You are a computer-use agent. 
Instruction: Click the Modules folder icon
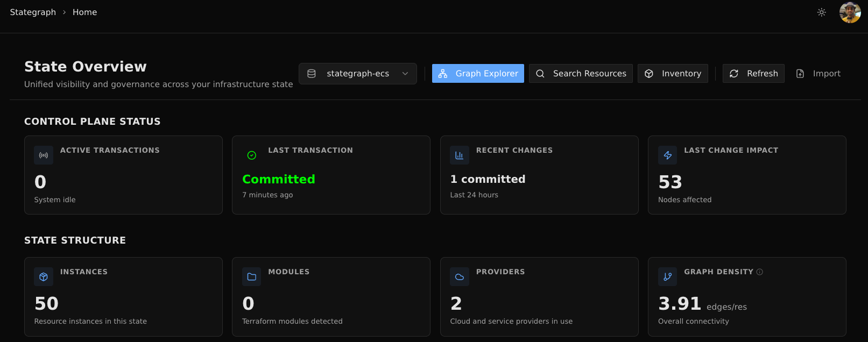pyautogui.click(x=251, y=277)
